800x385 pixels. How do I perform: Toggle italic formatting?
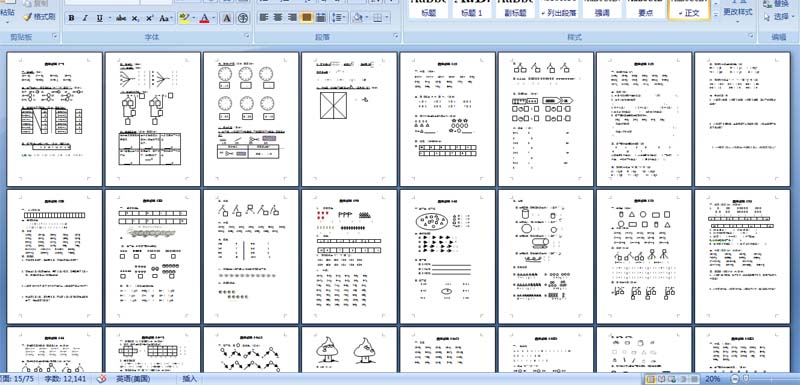(x=85, y=18)
